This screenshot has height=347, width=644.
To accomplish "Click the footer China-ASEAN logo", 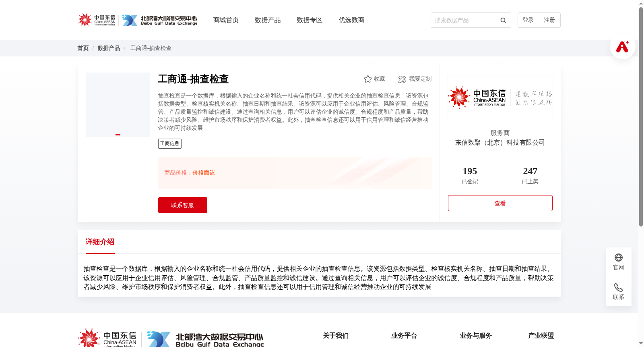I will 107,339.
